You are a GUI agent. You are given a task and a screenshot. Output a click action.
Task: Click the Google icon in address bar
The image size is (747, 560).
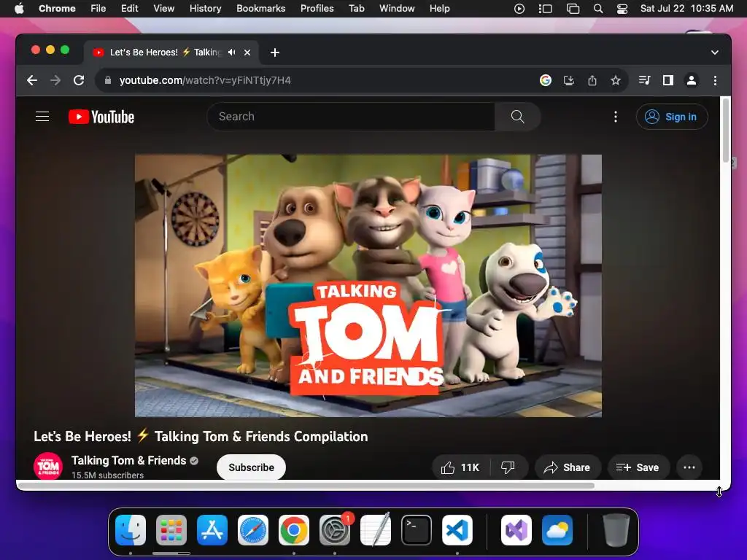coord(546,80)
